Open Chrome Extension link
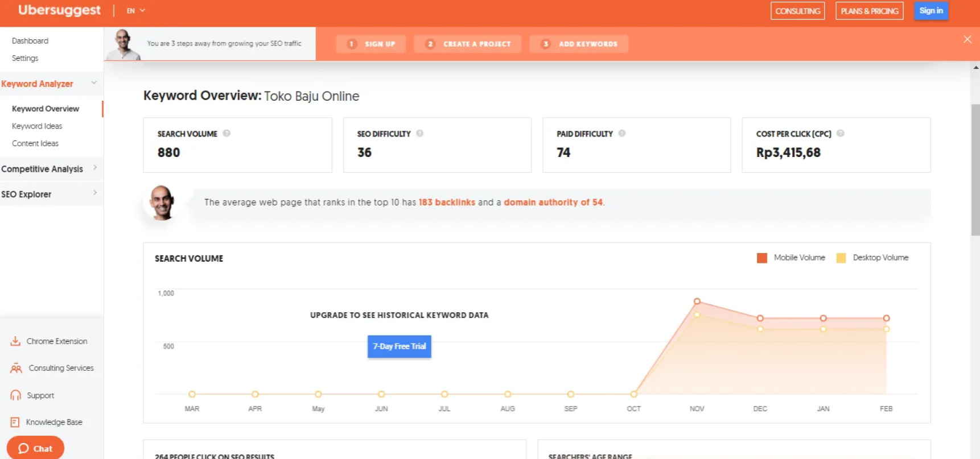Screen dimensions: 980x459 point(57,341)
